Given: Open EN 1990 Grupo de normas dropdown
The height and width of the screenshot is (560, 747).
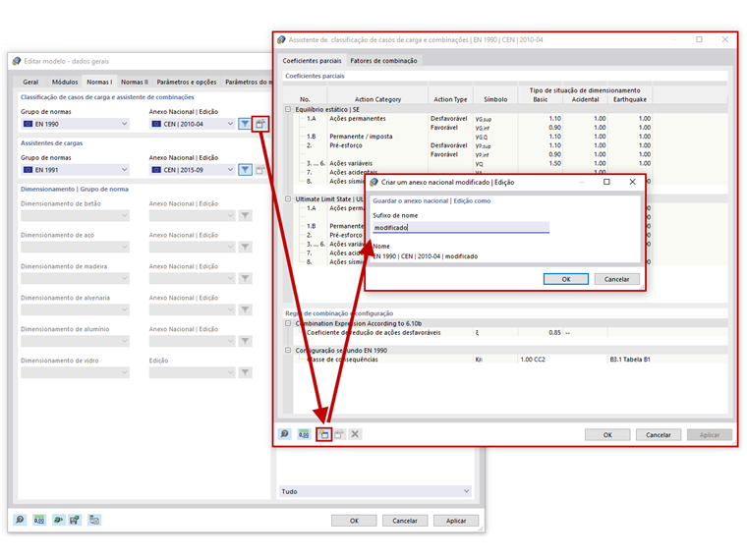Looking at the screenshot, I should click(76, 124).
